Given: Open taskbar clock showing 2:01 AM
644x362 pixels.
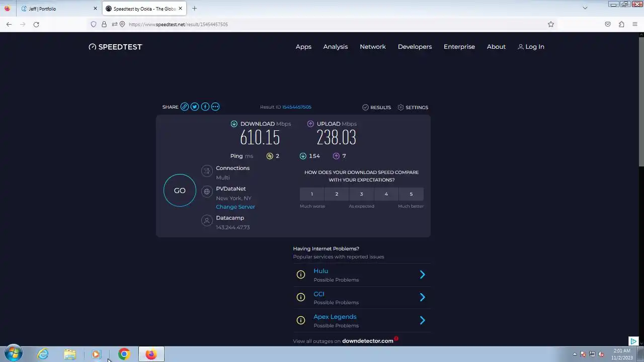Looking at the screenshot, I should 622,354.
